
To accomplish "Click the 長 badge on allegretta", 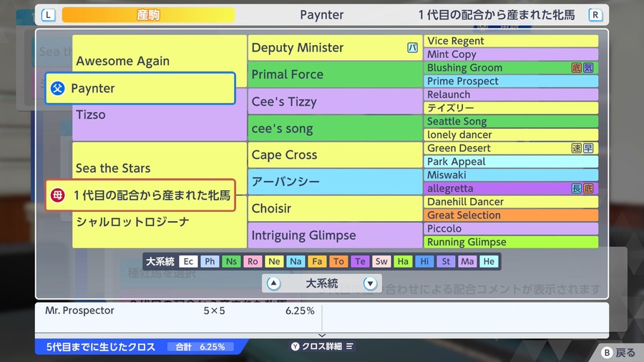I will click(x=577, y=188).
